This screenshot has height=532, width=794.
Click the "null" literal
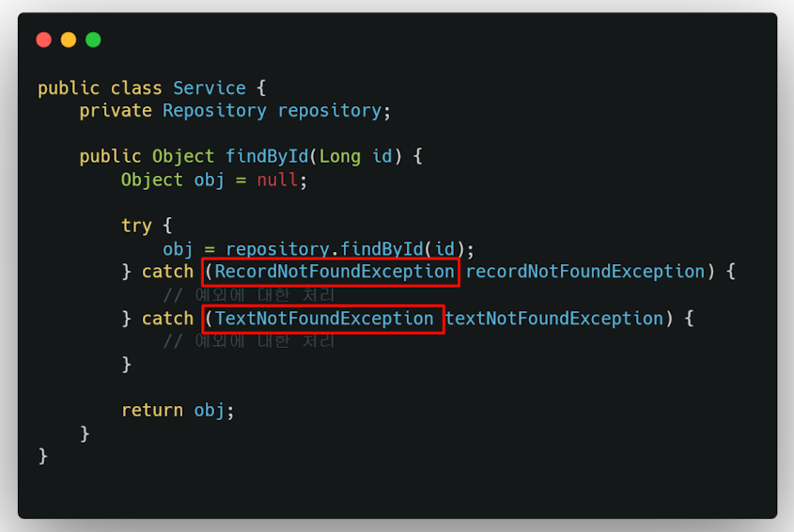(277, 180)
